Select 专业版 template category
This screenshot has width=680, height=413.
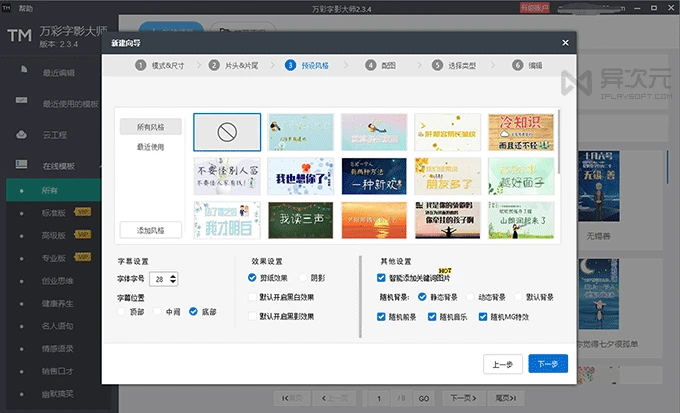[x=53, y=258]
